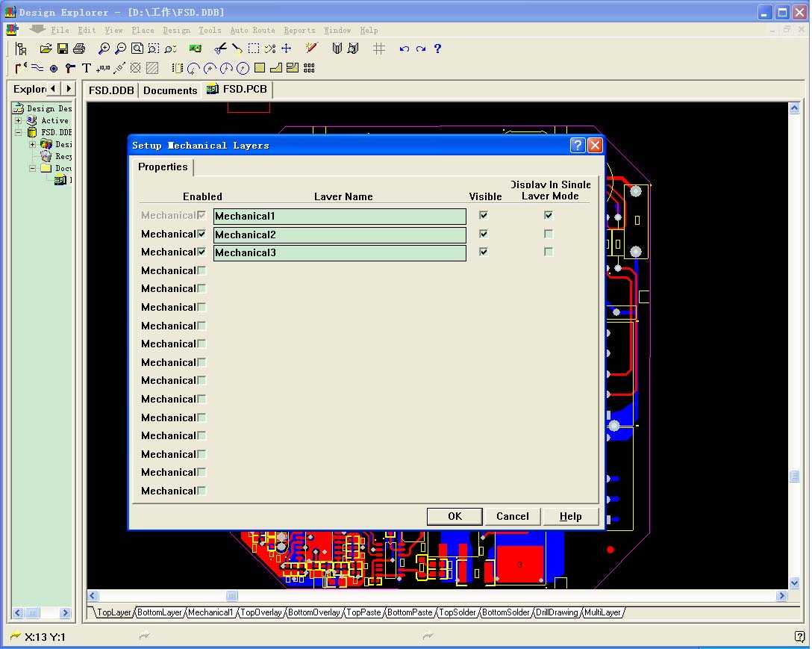Click the Select Inside Area icon
The width and height of the screenshot is (812, 649).
click(254, 49)
